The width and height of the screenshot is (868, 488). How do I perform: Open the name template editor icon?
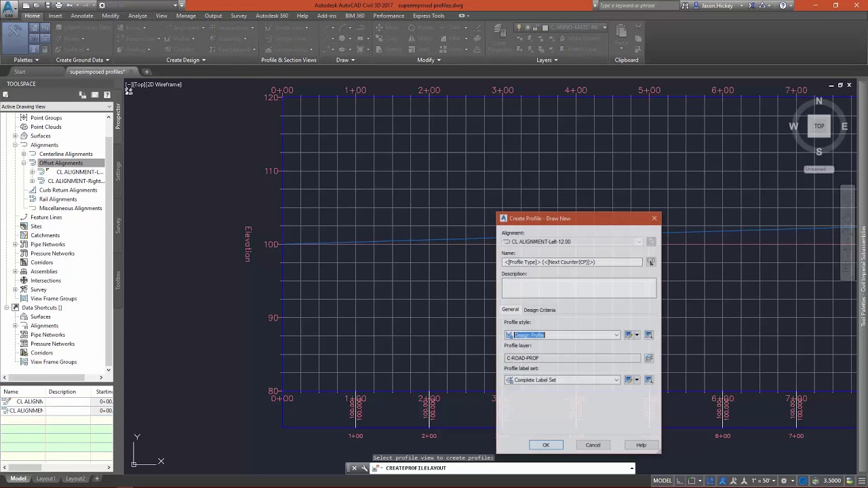coord(651,262)
